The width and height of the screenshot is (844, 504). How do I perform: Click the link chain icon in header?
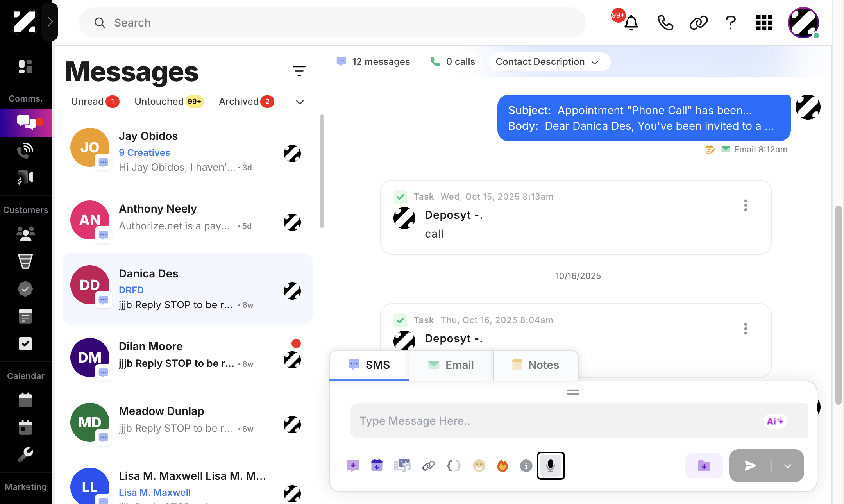point(698,23)
